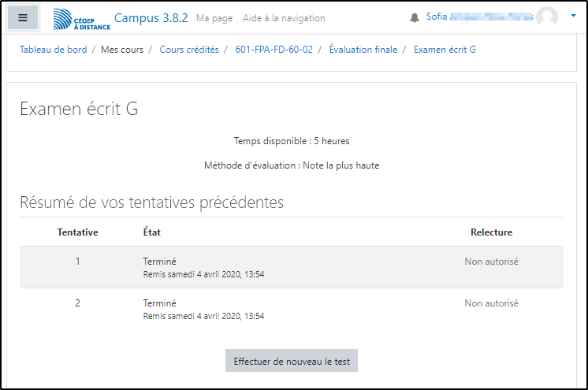This screenshot has height=390, width=588.
Task: Open course 601-FPA-FD-60-02 breadcrumb
Action: (274, 50)
